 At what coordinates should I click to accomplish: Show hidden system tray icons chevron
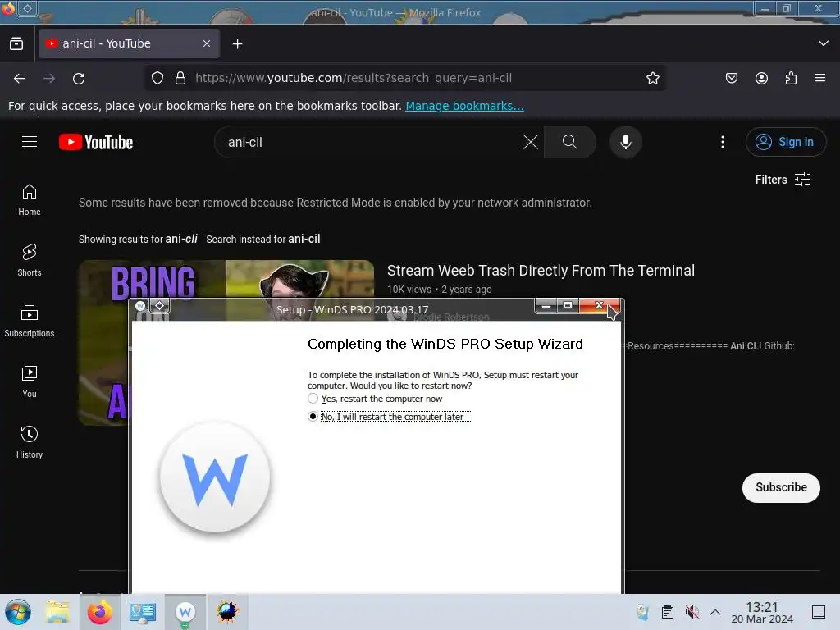click(715, 612)
